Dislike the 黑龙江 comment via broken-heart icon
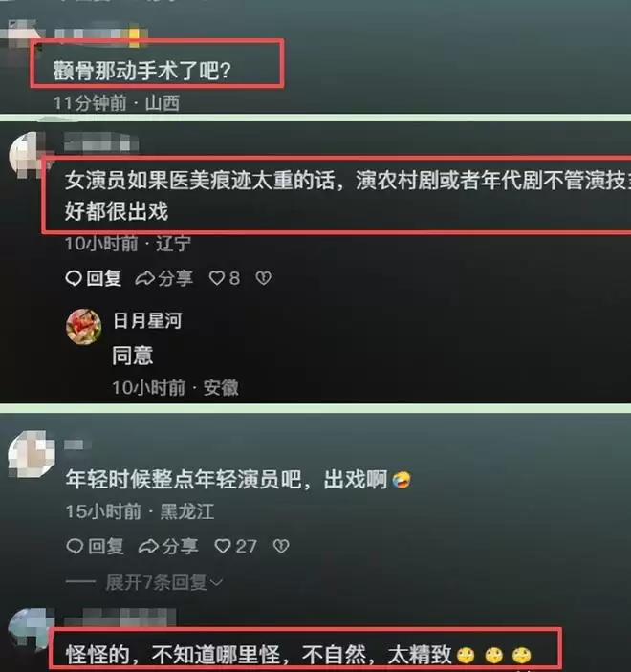 point(281,546)
